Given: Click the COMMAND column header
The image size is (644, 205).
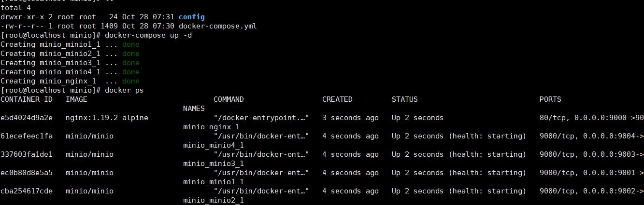Looking at the screenshot, I should pos(229,99).
